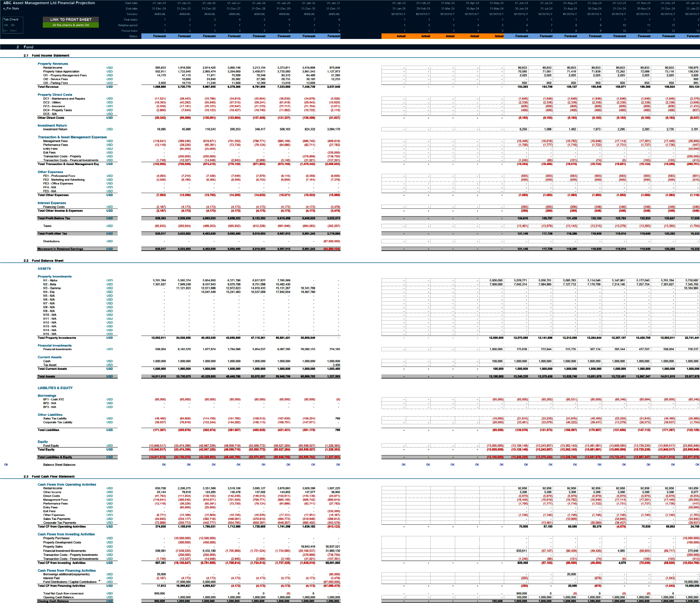Select the workbook title 'ABC Asset Management Ltd Financial Projection'
This screenshot has height=603, width=700.
point(49,3)
